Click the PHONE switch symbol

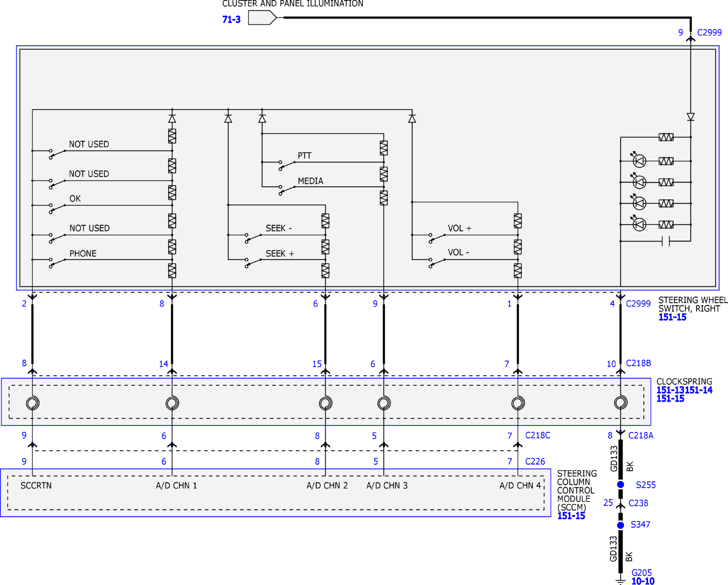pos(57,263)
